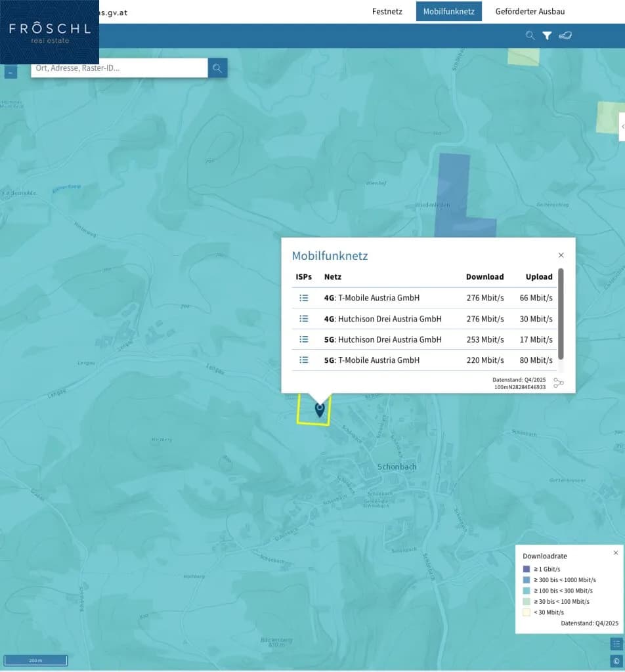Screen dimensions: 625x672
Task: Click '5G: Hutchison Drei Austria GmbH' text
Action: coord(383,339)
